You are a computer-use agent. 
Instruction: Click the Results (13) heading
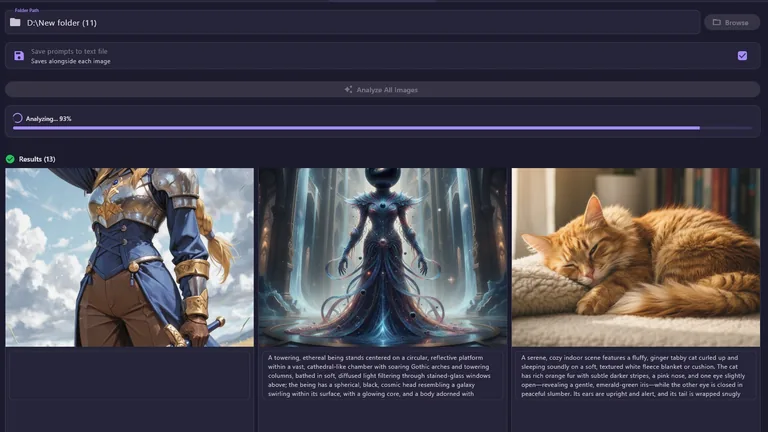(37, 159)
